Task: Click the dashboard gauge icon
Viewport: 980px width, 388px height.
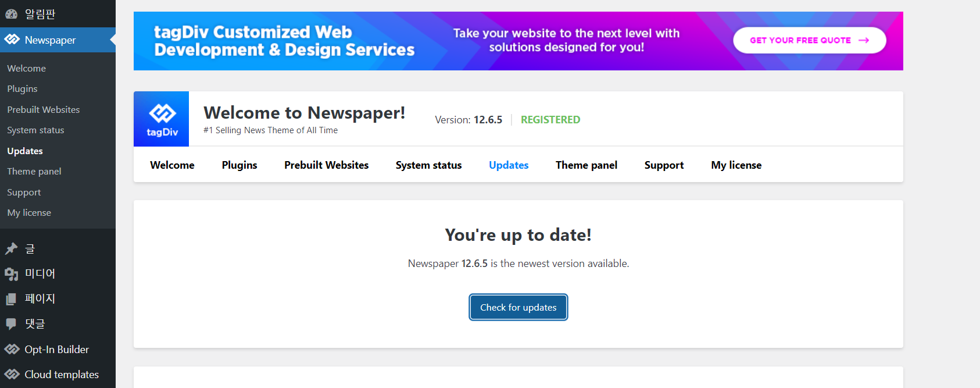Action: click(12, 14)
